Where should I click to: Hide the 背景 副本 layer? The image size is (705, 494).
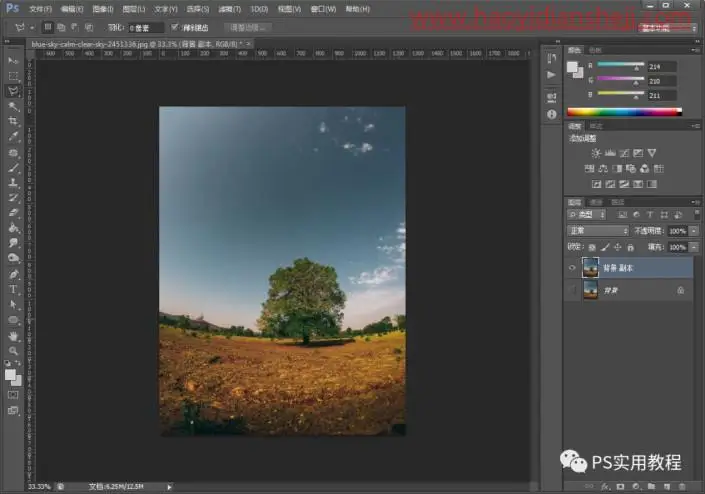(572, 268)
